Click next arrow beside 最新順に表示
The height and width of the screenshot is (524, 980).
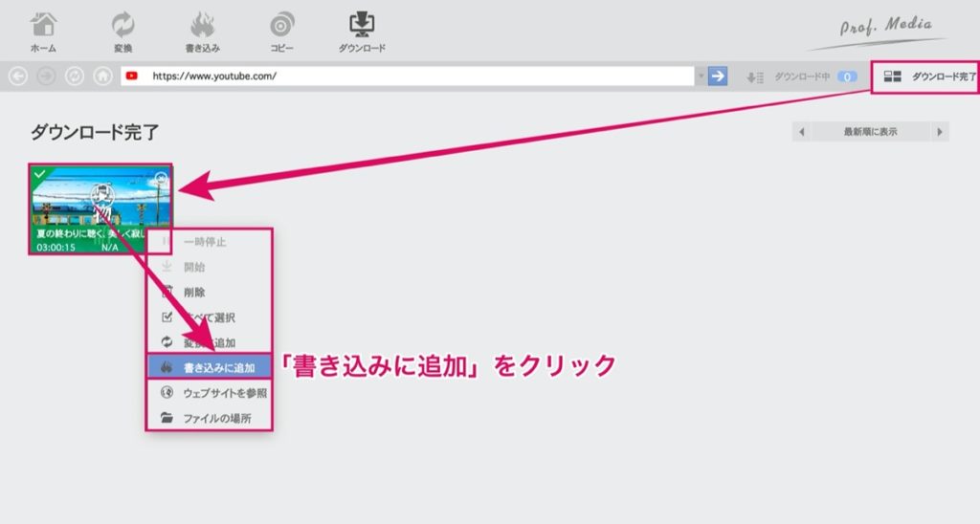click(x=940, y=132)
